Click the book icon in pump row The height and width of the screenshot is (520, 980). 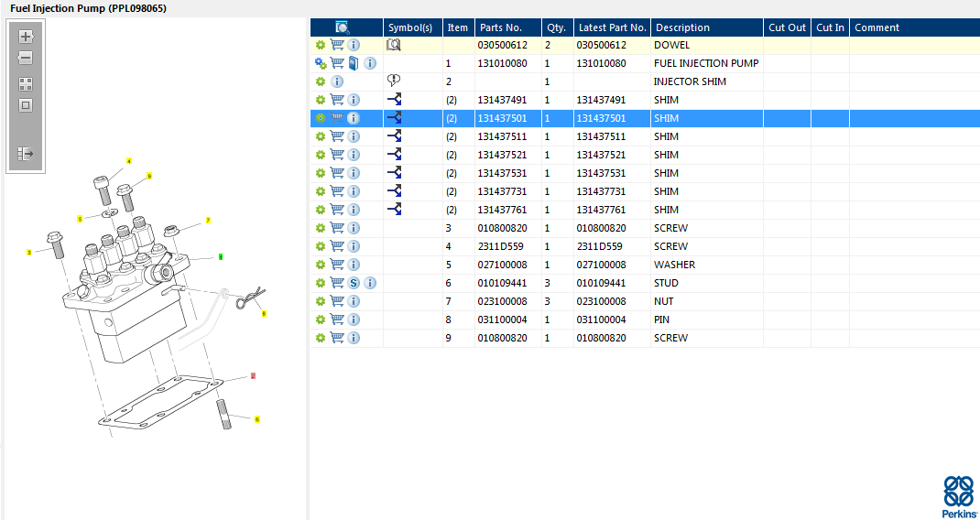[x=354, y=63]
